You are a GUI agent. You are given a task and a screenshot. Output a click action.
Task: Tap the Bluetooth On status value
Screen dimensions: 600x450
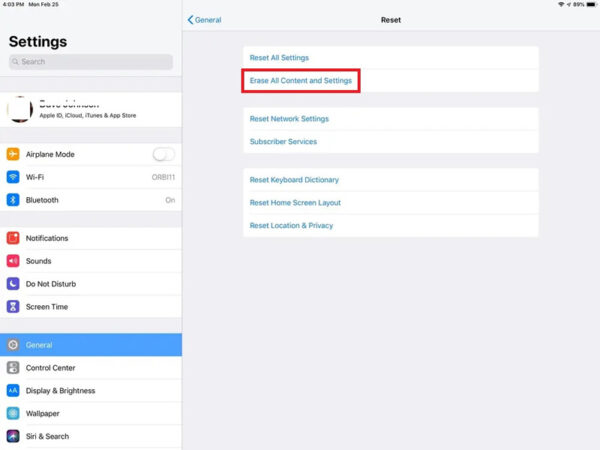coord(170,200)
